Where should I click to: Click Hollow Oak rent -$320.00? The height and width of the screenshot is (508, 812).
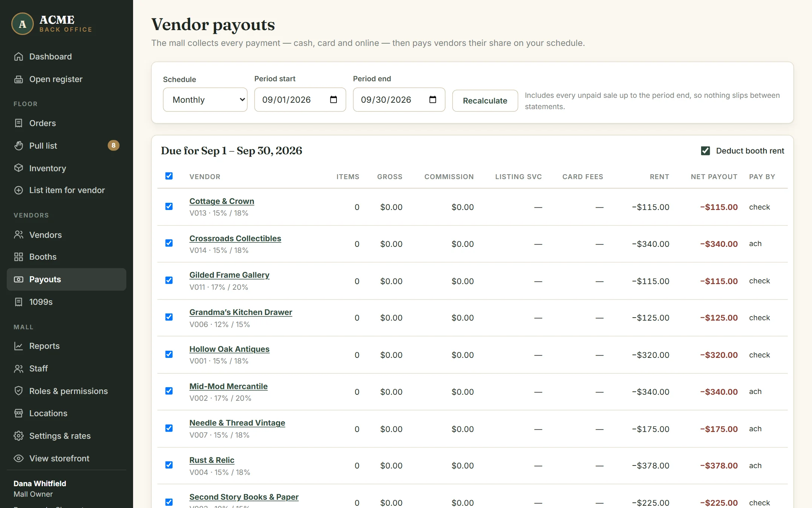click(x=650, y=355)
